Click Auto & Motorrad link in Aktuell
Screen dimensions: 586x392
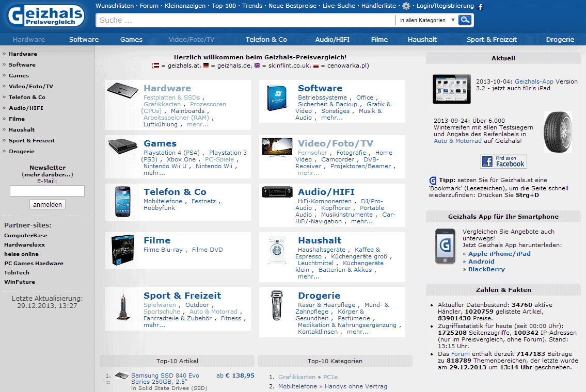[457, 141]
